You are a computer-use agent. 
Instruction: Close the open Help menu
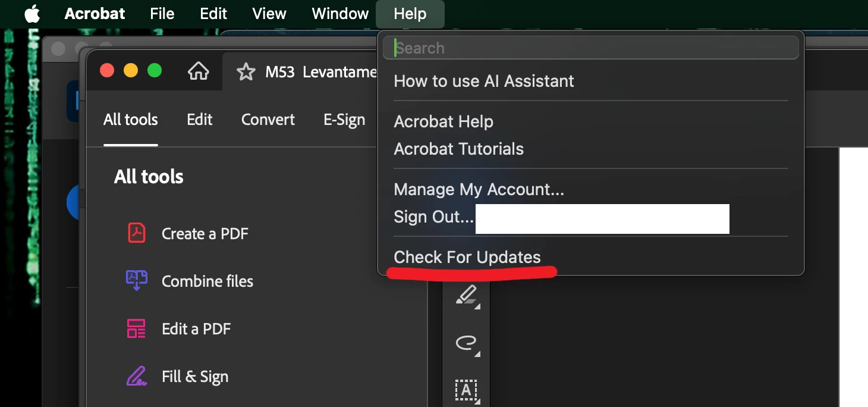click(x=410, y=14)
